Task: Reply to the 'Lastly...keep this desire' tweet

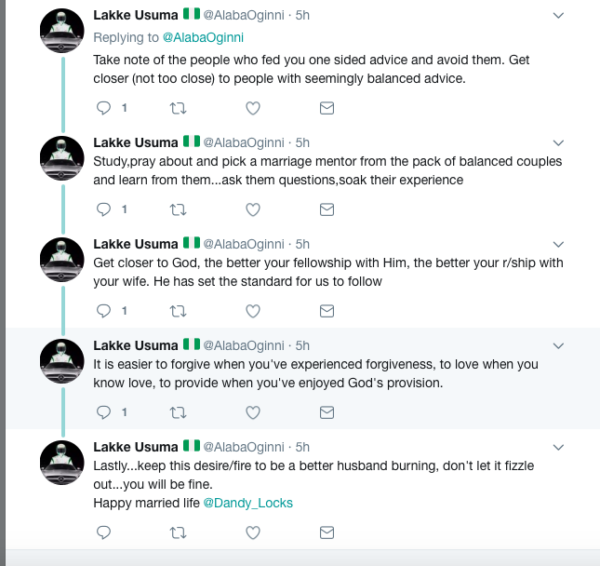Action: [103, 532]
